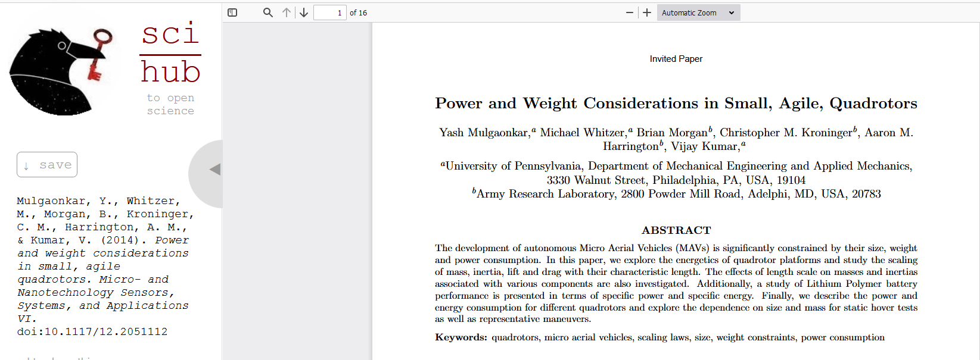Viewport: 980px width, 360px height.
Task: Click the Keywords line in the paper
Action: pyautogui.click(x=659, y=337)
